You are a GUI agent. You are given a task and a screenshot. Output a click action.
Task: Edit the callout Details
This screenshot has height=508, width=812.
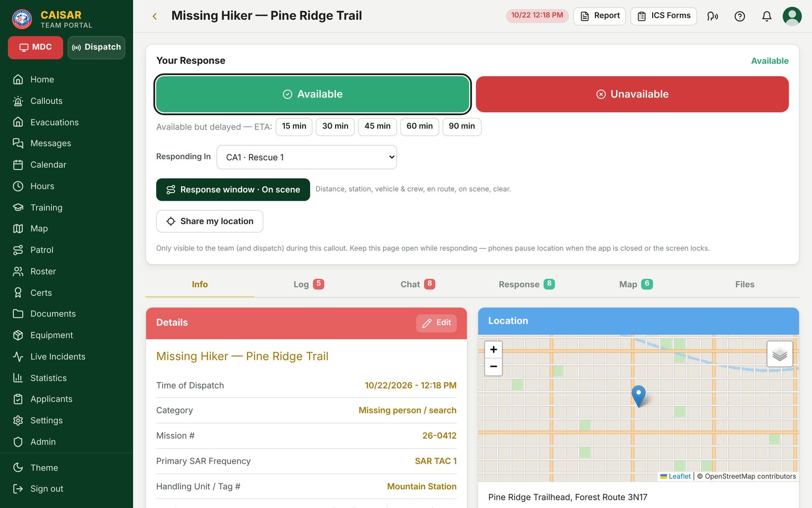click(436, 323)
